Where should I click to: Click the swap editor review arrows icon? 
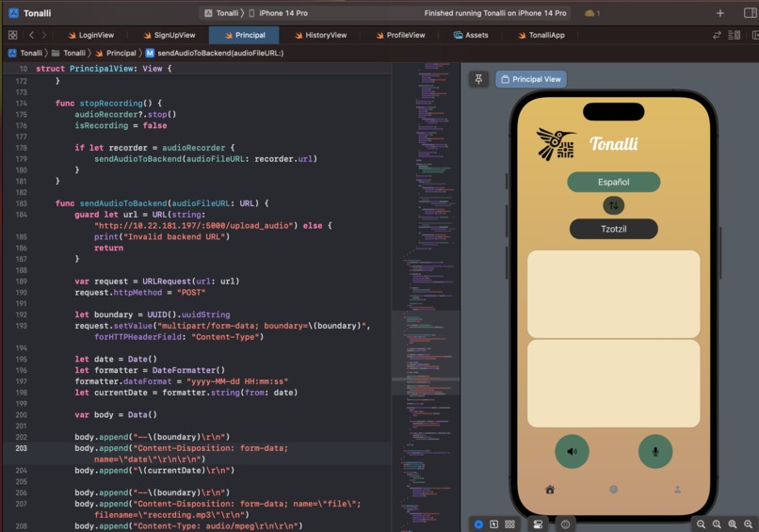tap(717, 35)
